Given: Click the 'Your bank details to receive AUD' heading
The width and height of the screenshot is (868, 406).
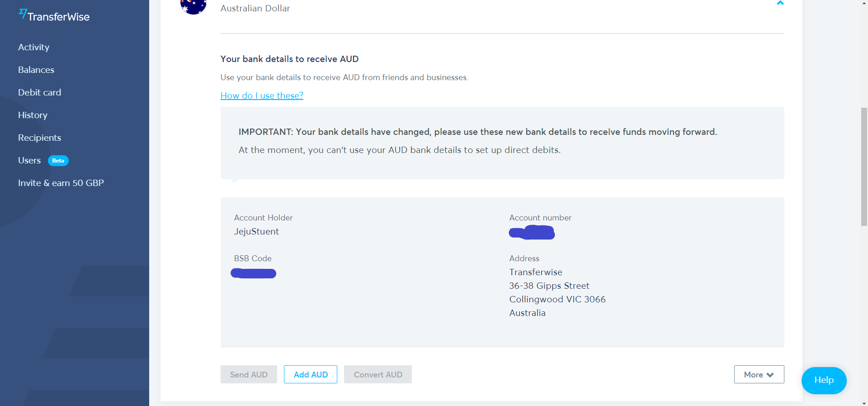Looking at the screenshot, I should [x=289, y=59].
